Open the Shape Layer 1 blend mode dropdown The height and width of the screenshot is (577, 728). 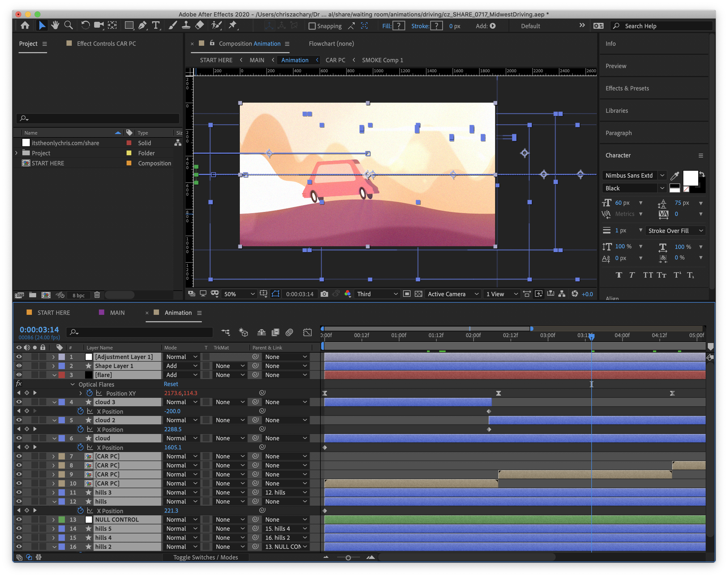pyautogui.click(x=181, y=366)
